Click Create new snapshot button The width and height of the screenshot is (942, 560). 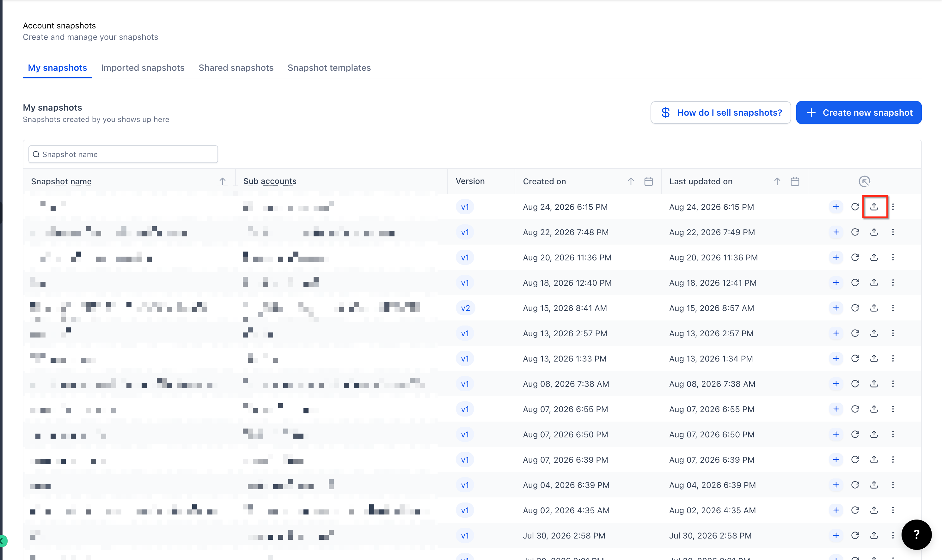tap(859, 113)
